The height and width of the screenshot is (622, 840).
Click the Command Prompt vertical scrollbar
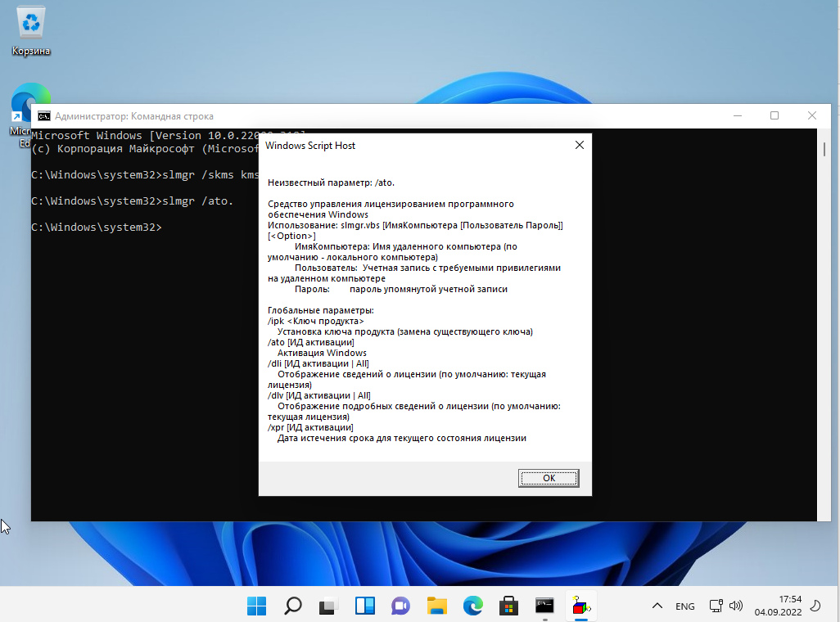point(824,325)
